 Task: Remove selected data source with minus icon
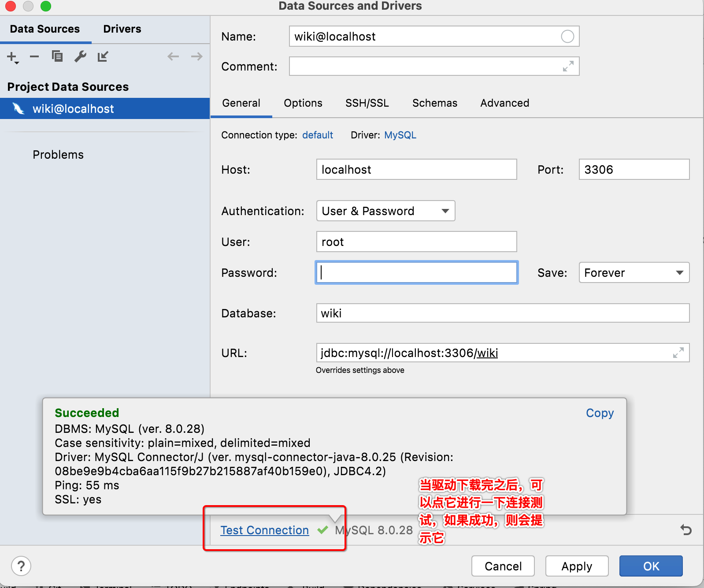(34, 56)
